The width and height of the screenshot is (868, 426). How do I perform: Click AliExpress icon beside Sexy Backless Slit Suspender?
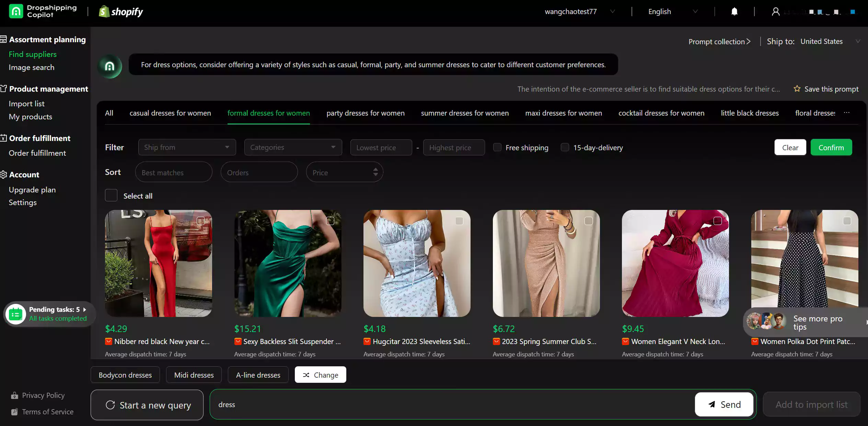(x=238, y=341)
